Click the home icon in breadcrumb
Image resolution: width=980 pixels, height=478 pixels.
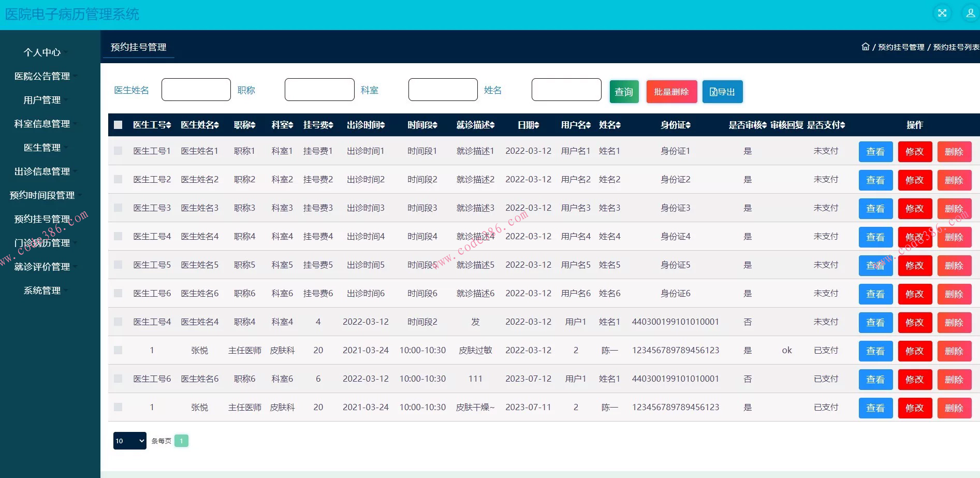[x=865, y=47]
